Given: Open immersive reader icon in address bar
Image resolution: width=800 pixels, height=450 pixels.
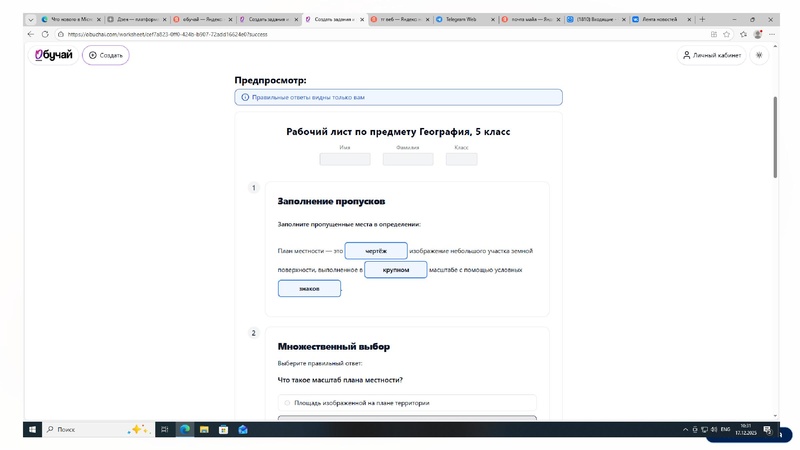Looking at the screenshot, I should pyautogui.click(x=714, y=34).
